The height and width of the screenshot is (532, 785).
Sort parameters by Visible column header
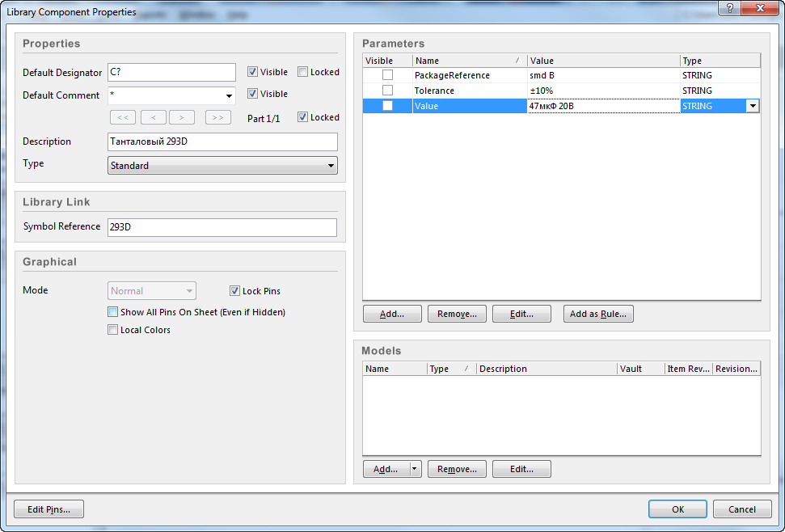(x=388, y=61)
